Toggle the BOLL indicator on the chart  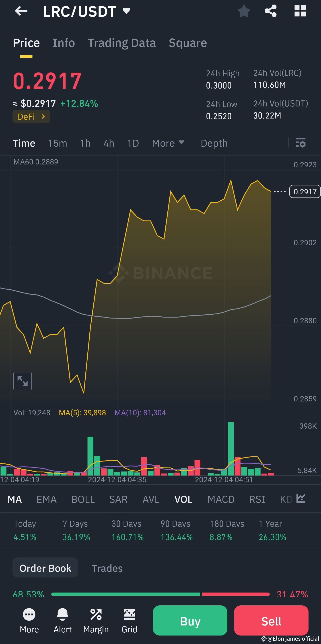click(83, 499)
